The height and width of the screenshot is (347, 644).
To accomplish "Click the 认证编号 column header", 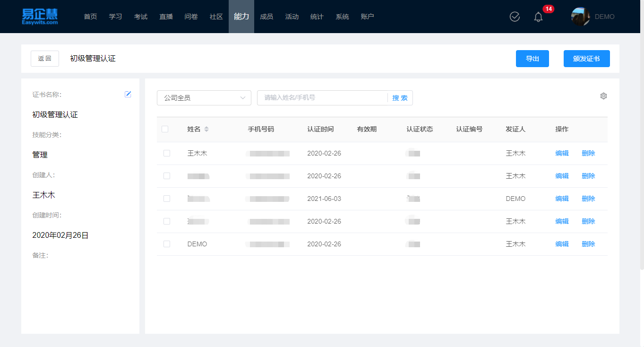I will pyautogui.click(x=469, y=129).
